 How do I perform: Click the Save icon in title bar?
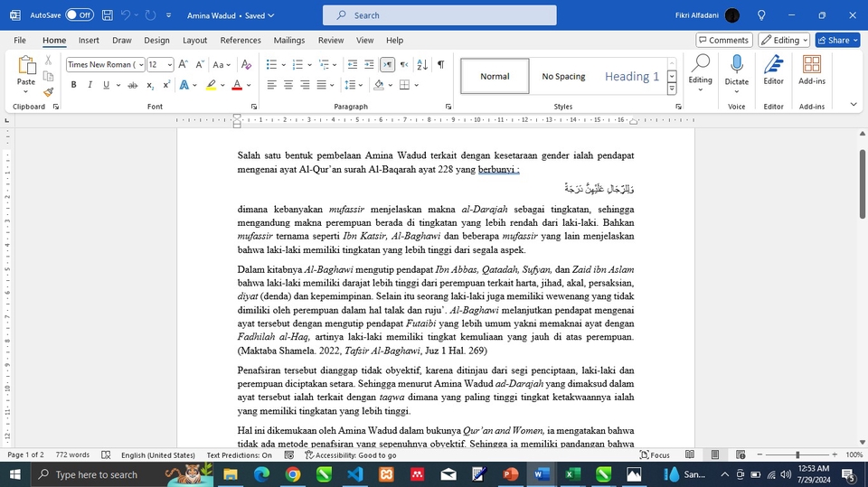click(x=108, y=15)
